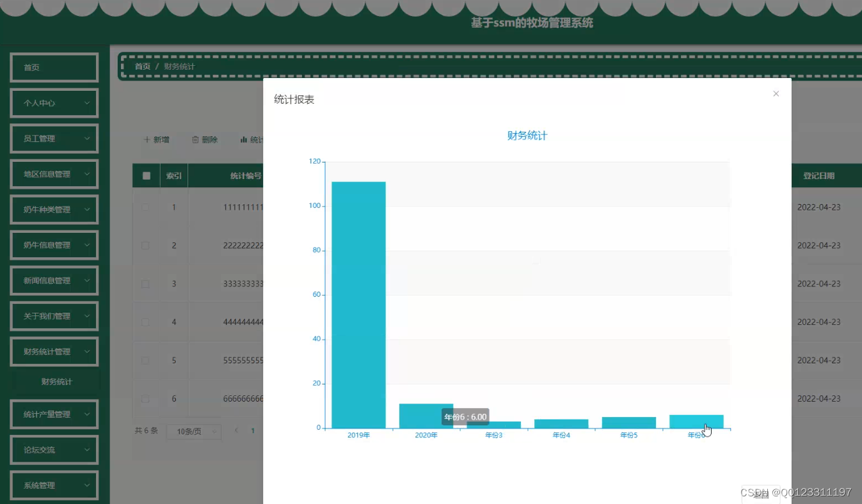Expand the 个人中心 sidebar menu
Screen dimensions: 862x504
54,103
